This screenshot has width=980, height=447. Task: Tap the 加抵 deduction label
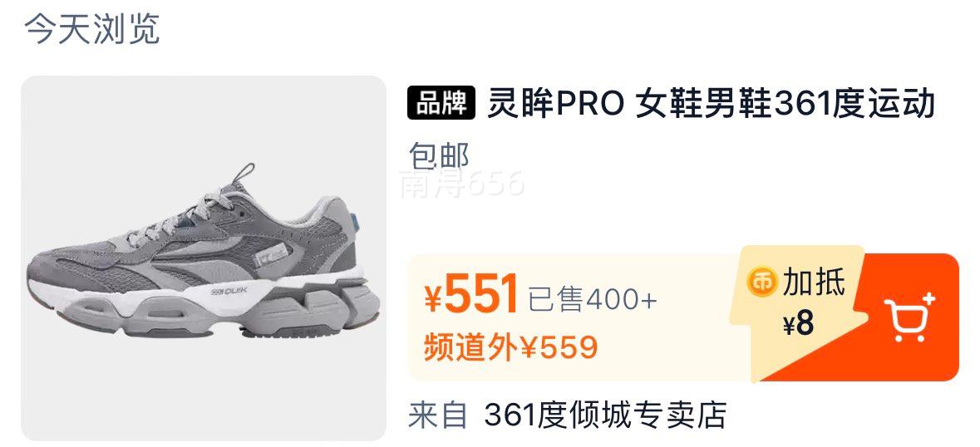[814, 282]
